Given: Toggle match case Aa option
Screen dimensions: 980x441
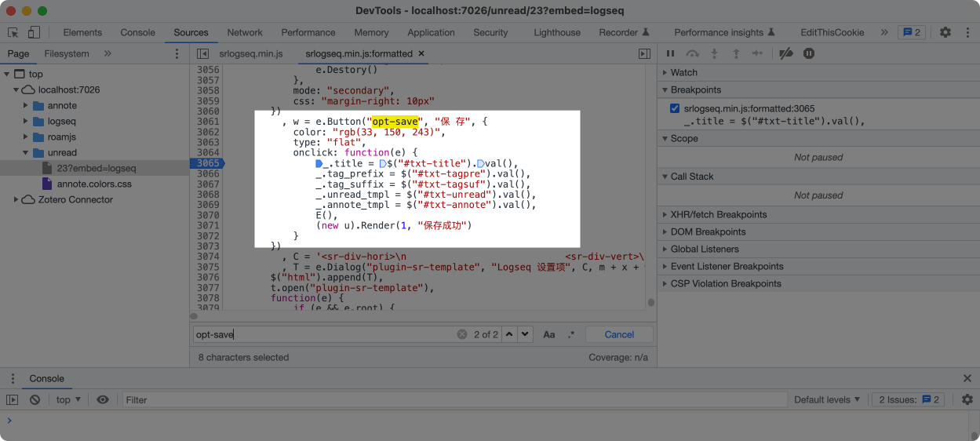Looking at the screenshot, I should [x=549, y=334].
